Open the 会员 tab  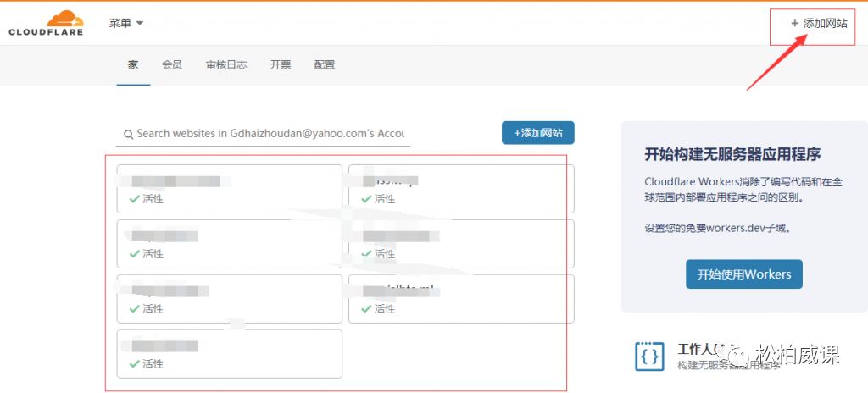[x=171, y=64]
